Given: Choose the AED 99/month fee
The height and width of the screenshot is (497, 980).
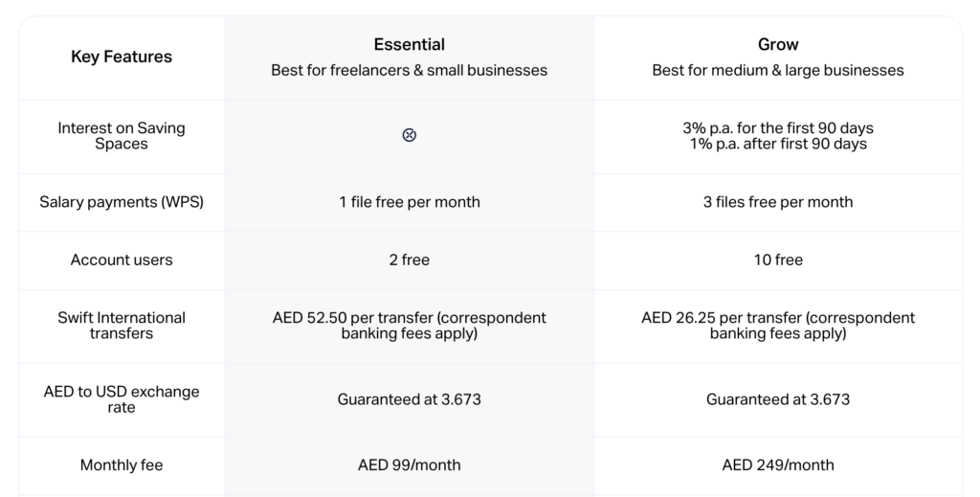Looking at the screenshot, I should coord(410,465).
